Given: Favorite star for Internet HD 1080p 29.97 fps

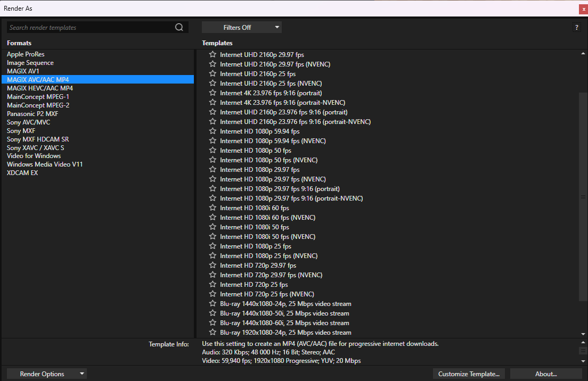Looking at the screenshot, I should (213, 169).
